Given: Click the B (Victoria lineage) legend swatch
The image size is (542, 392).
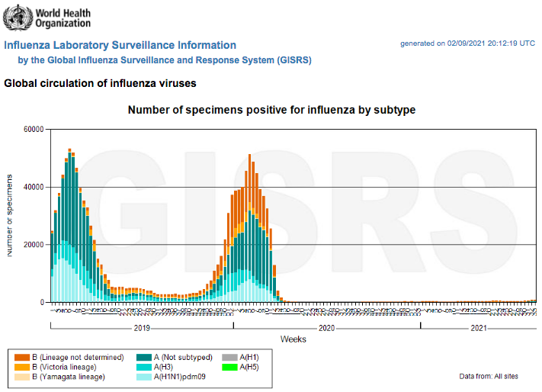Looking at the screenshot, I should tap(22, 367).
